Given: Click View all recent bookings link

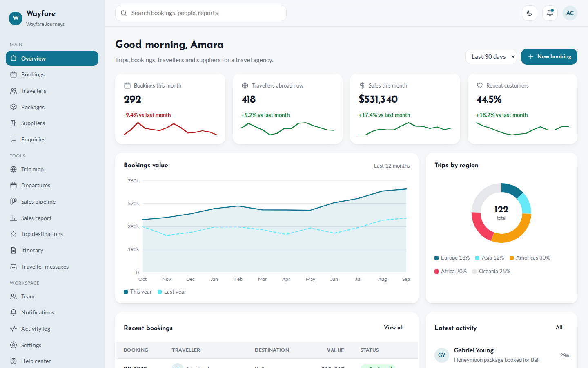Looking at the screenshot, I should tap(394, 327).
